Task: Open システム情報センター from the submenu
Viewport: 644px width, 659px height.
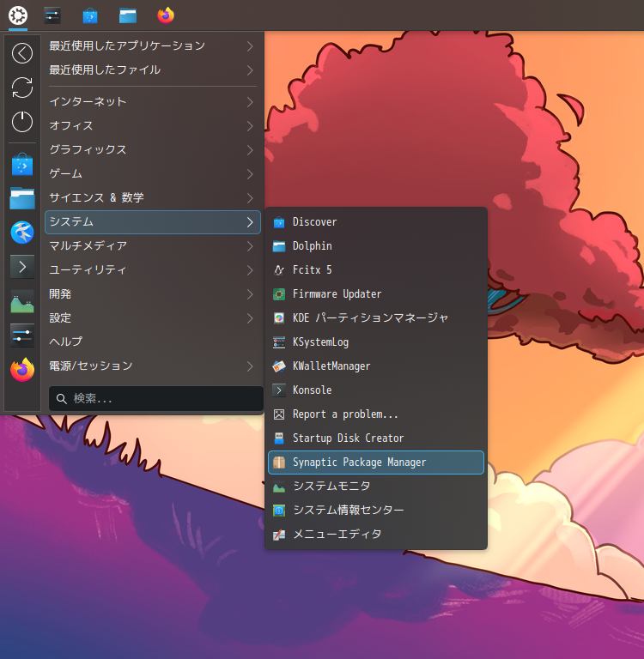Action: click(x=376, y=511)
